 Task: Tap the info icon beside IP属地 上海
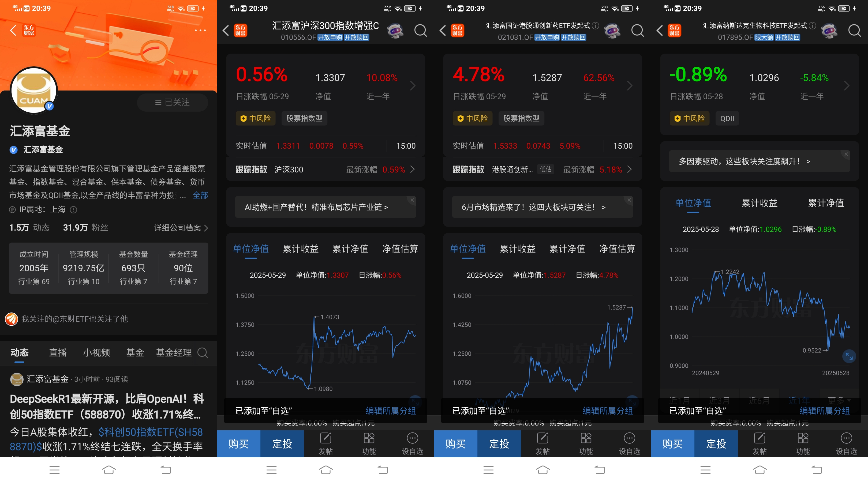[73, 210]
